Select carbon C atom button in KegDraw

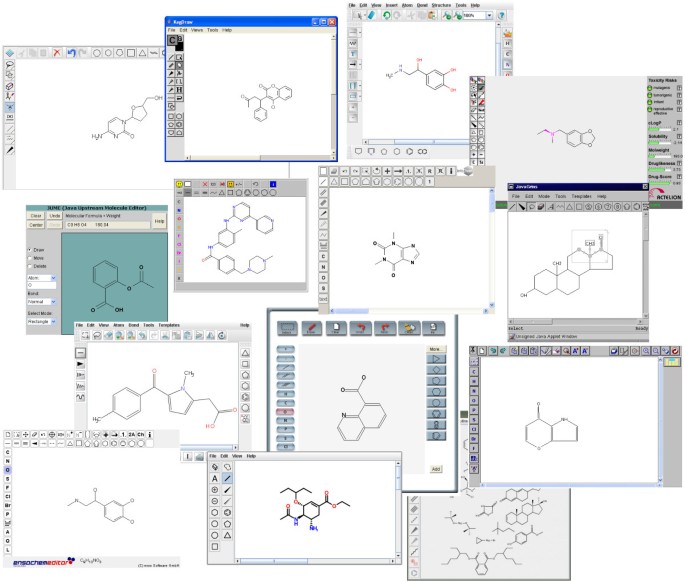pos(172,41)
